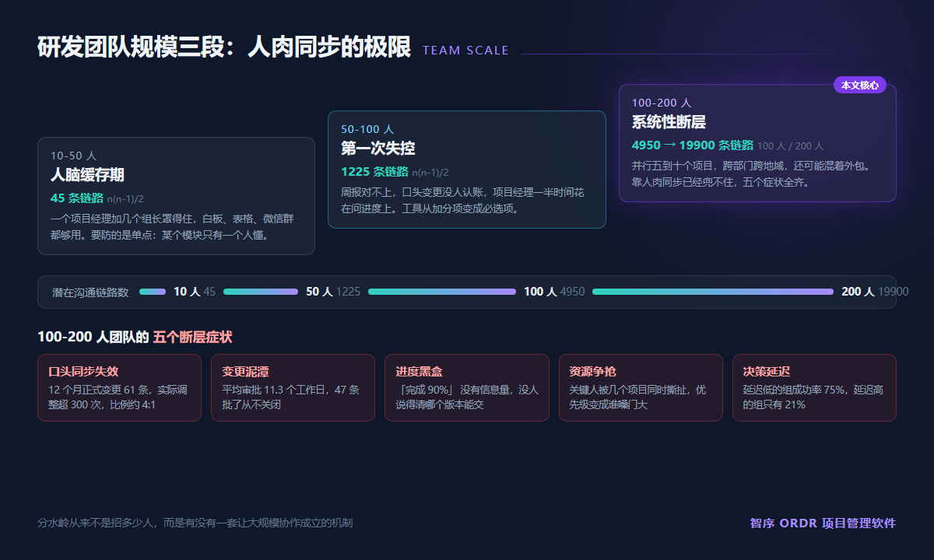This screenshot has height=560, width=934.
Task: Click the 50-100 人 card label
Action: pyautogui.click(x=367, y=129)
